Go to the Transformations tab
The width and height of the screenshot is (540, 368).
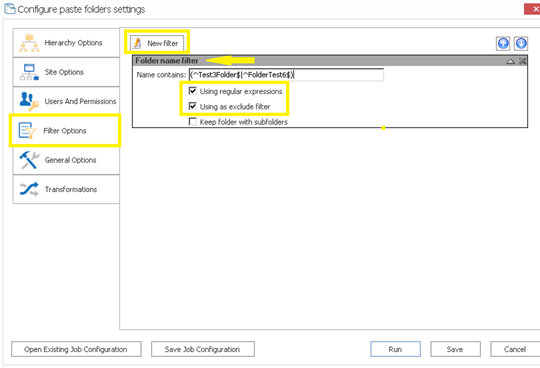(x=66, y=189)
